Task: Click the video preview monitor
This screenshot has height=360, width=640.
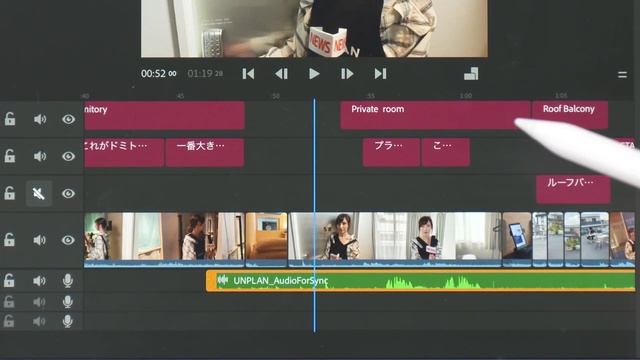Action: pos(314,29)
